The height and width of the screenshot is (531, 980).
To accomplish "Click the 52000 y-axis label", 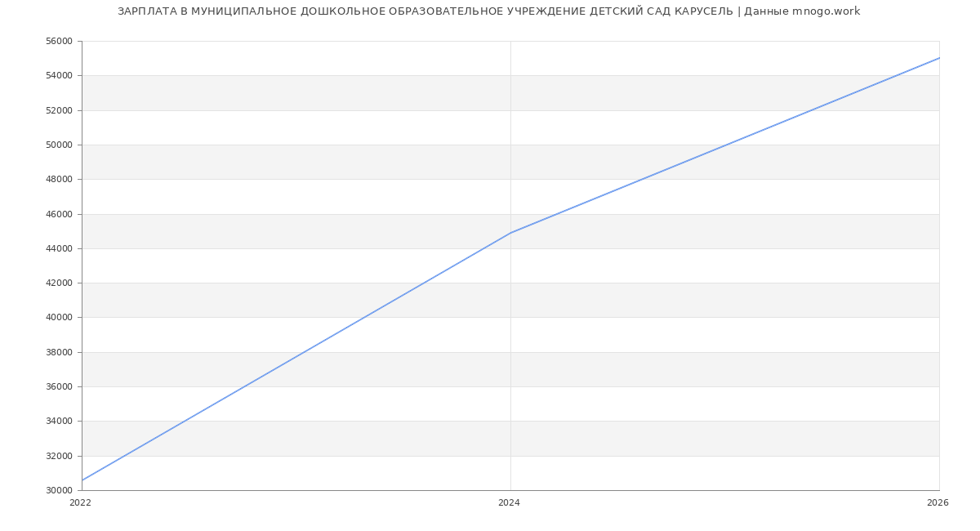I will click(x=59, y=110).
